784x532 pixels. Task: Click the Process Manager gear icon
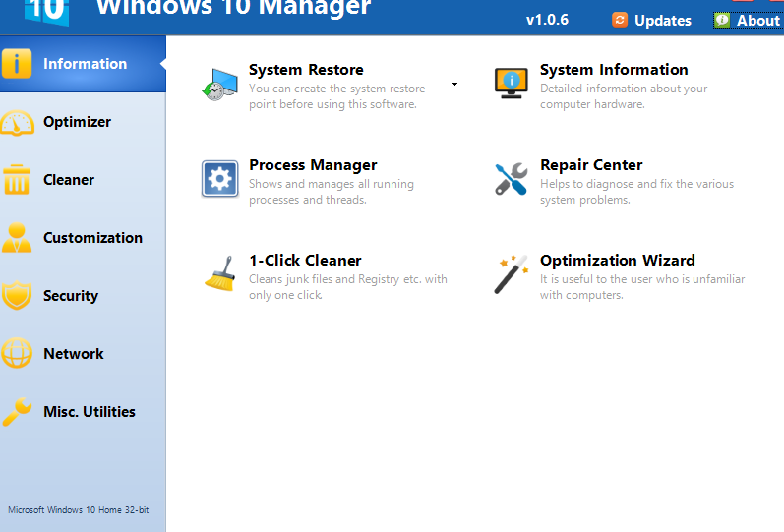[x=219, y=179]
